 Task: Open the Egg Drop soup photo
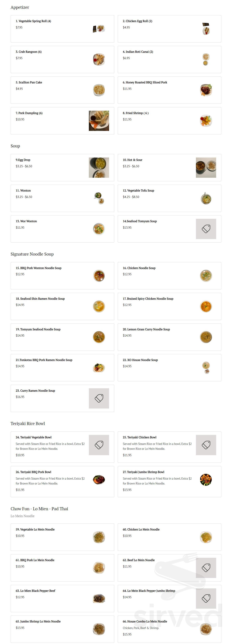[99, 167]
